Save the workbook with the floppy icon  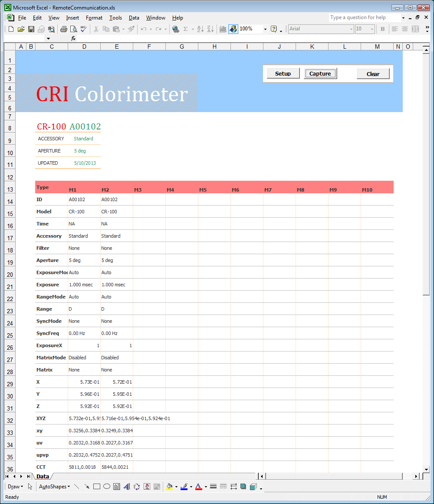[31, 29]
